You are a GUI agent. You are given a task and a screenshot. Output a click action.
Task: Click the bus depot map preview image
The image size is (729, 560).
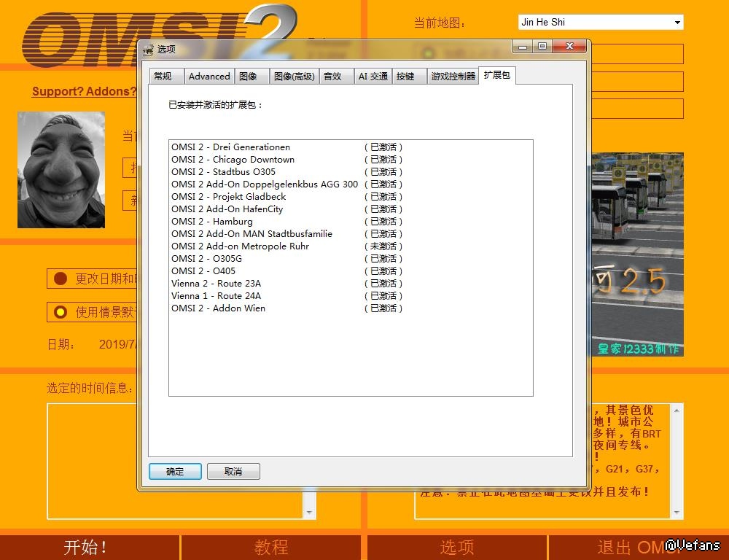point(637,254)
